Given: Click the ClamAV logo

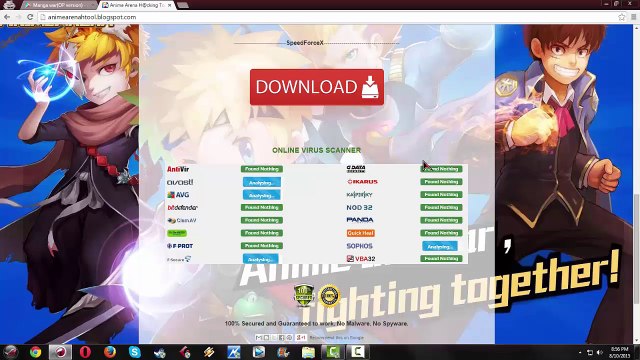Looking at the screenshot, I should [x=182, y=220].
